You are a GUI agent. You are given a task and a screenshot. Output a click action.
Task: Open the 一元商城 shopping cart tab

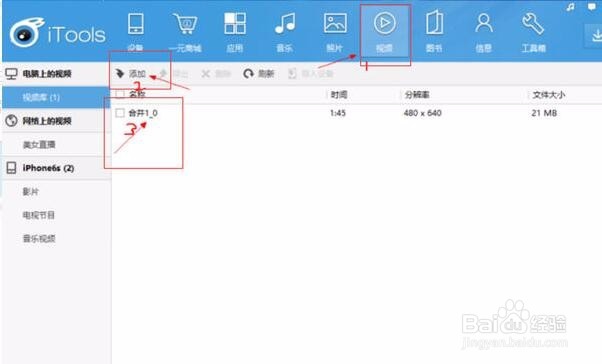[185, 31]
